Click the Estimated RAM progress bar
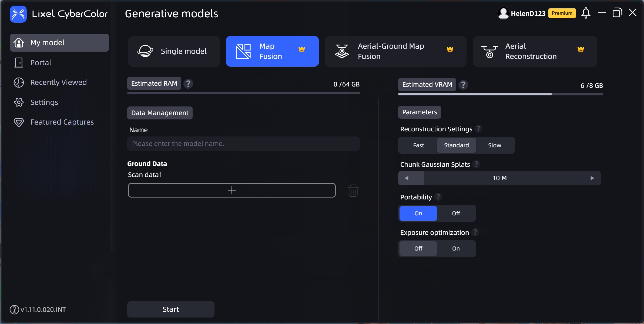The height and width of the screenshot is (324, 644). [243, 93]
